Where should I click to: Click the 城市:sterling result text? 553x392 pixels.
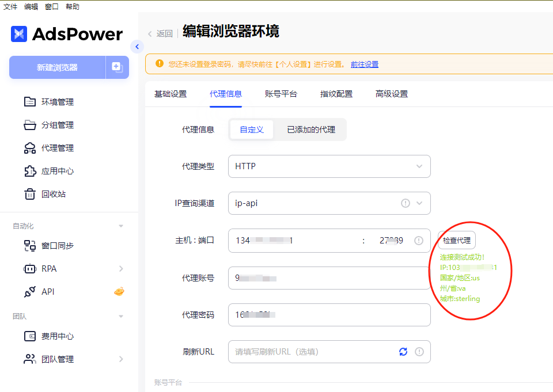[x=460, y=299]
